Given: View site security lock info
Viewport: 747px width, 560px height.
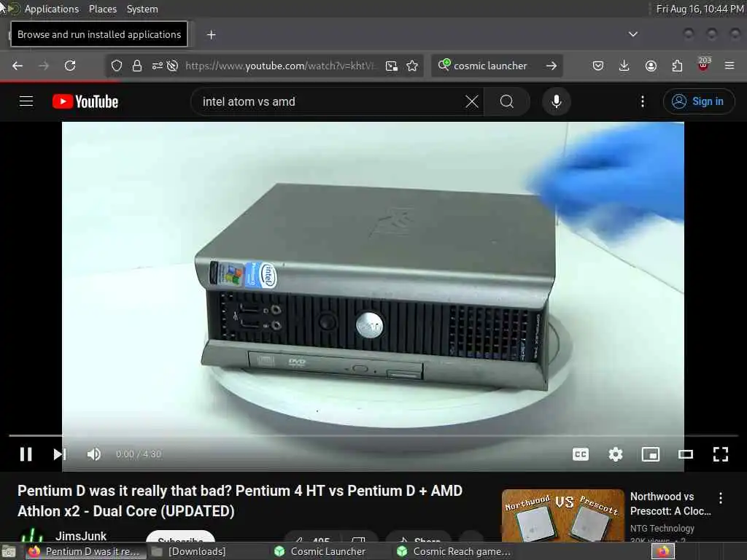Looking at the screenshot, I should click(x=137, y=66).
